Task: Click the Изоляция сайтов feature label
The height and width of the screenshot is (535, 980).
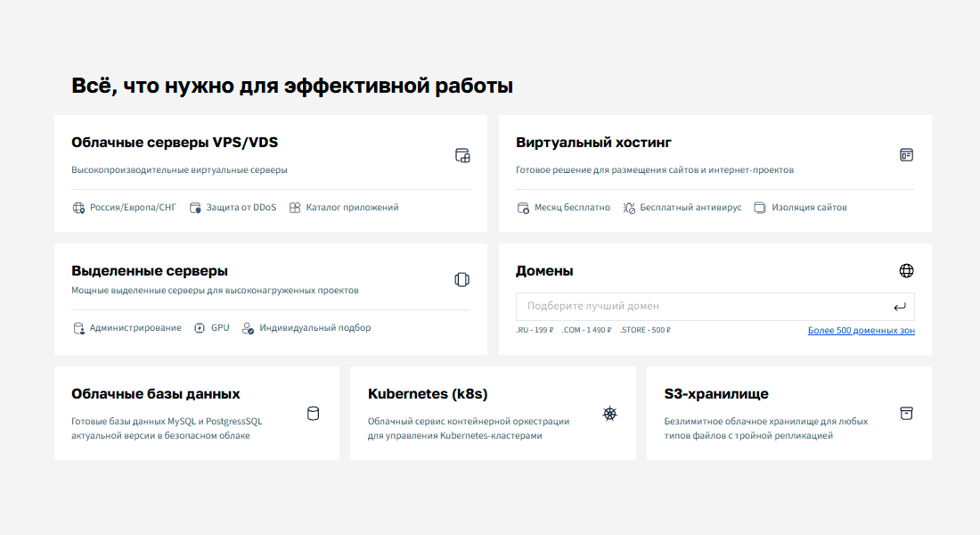Action: coord(809,207)
